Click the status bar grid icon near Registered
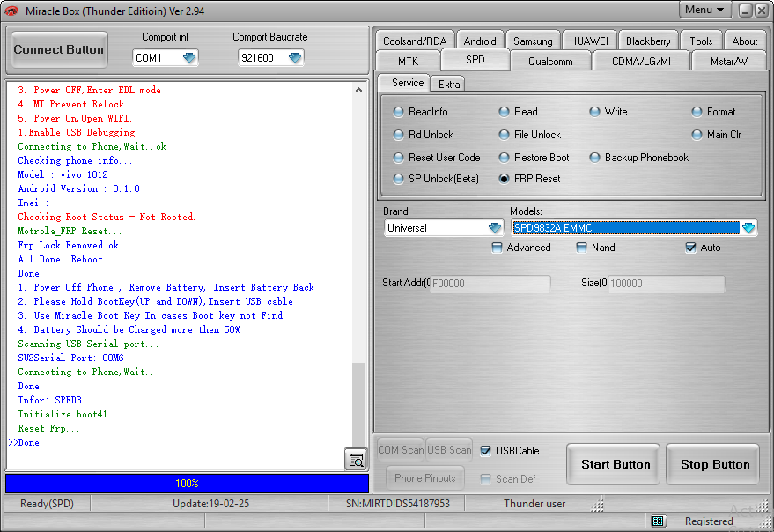The width and height of the screenshot is (774, 532). click(658, 521)
